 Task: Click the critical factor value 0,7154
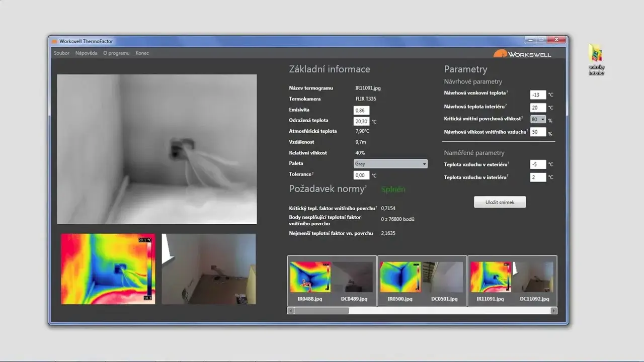(388, 208)
